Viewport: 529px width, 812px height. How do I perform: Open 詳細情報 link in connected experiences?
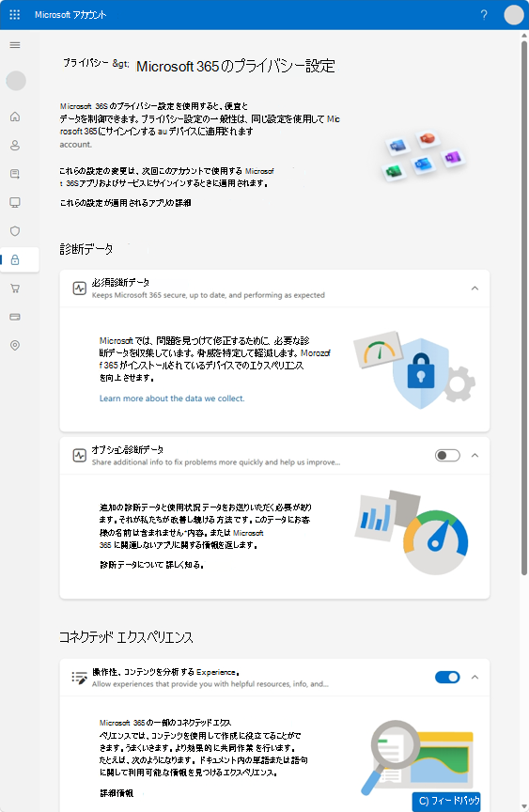pyautogui.click(x=117, y=793)
